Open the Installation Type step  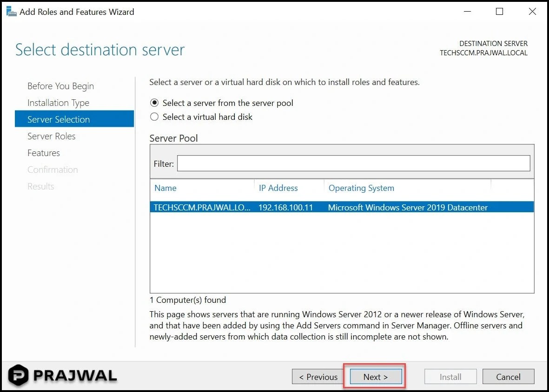(58, 103)
